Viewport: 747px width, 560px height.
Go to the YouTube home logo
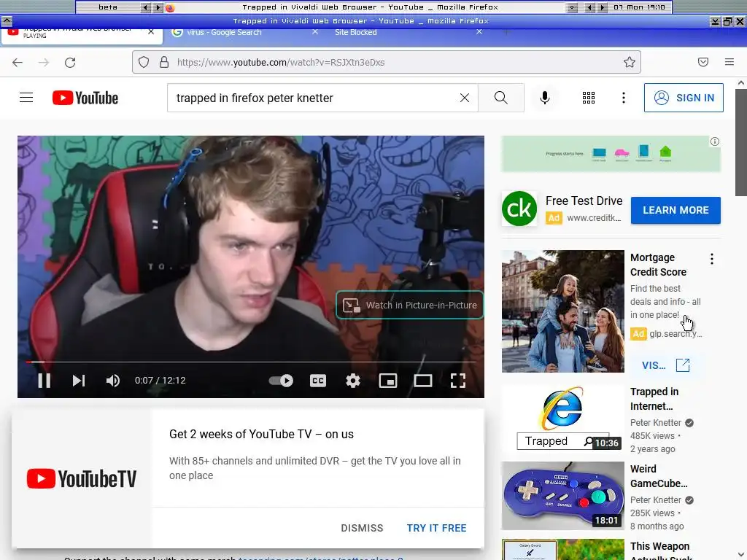(85, 98)
